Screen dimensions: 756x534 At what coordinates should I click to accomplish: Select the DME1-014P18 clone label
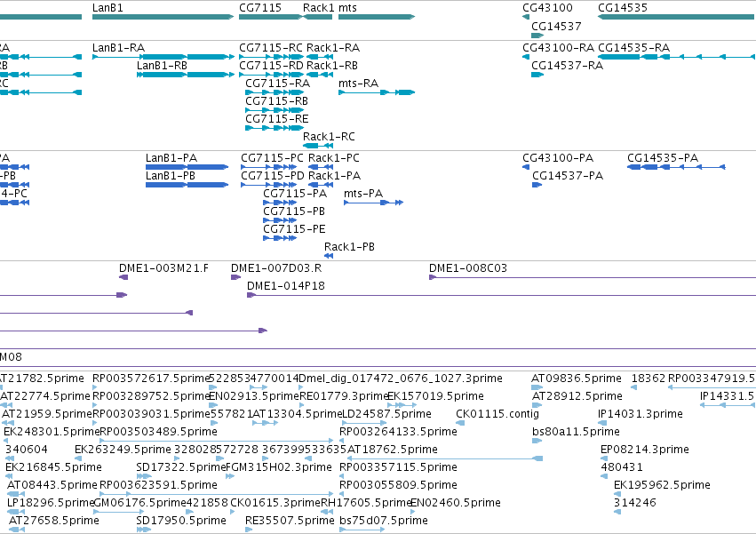pyautogui.click(x=286, y=286)
